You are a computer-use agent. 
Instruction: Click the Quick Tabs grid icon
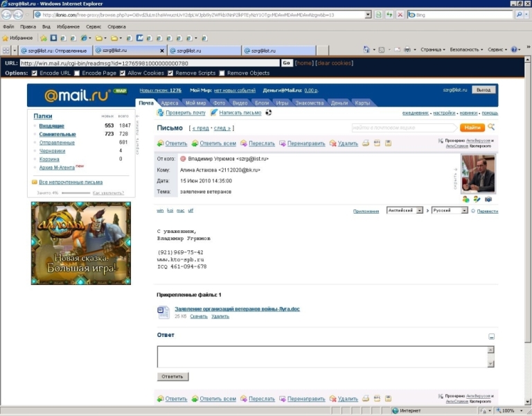click(6, 51)
